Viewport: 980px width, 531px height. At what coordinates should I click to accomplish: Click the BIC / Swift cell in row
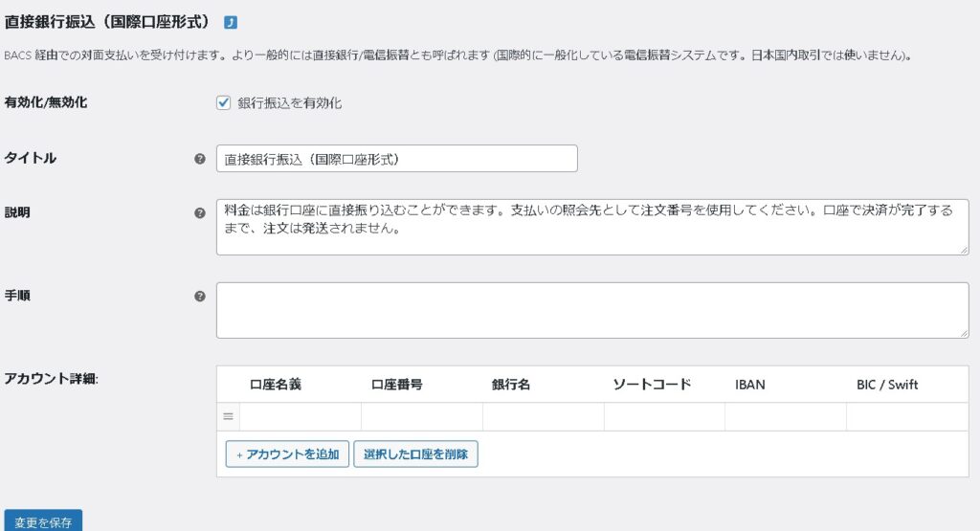tap(906, 416)
